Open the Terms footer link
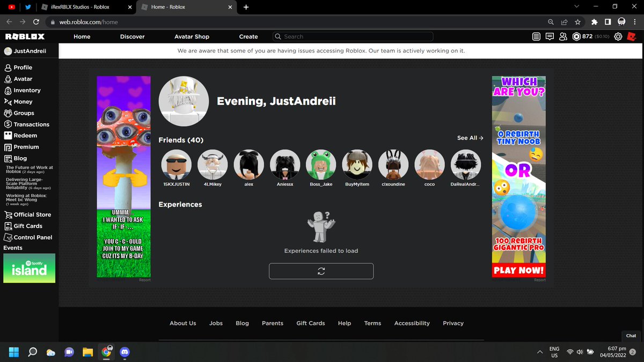 (372, 323)
